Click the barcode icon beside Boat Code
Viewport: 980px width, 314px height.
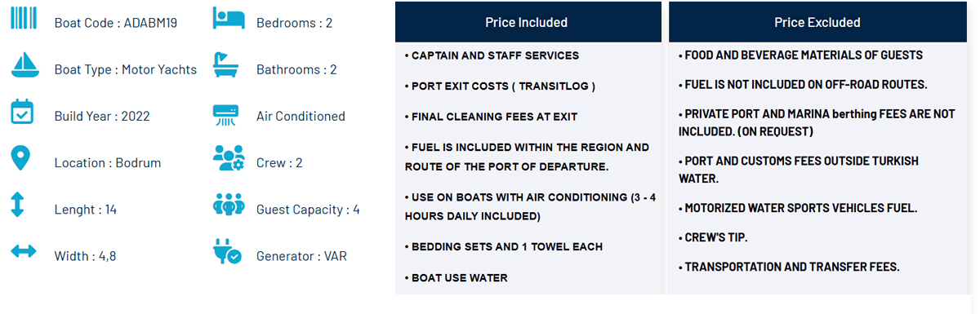click(23, 18)
